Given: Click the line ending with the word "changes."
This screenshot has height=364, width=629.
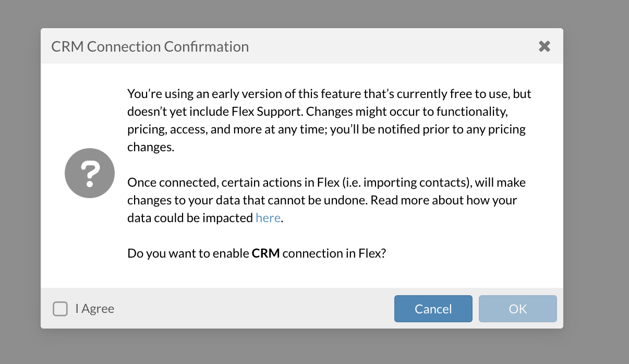Looking at the screenshot, I should click(150, 147).
